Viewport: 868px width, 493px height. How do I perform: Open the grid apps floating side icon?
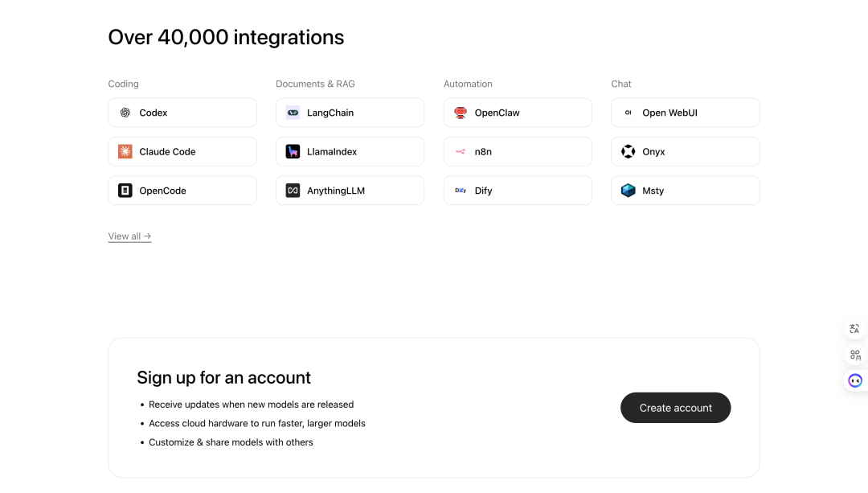coord(854,355)
